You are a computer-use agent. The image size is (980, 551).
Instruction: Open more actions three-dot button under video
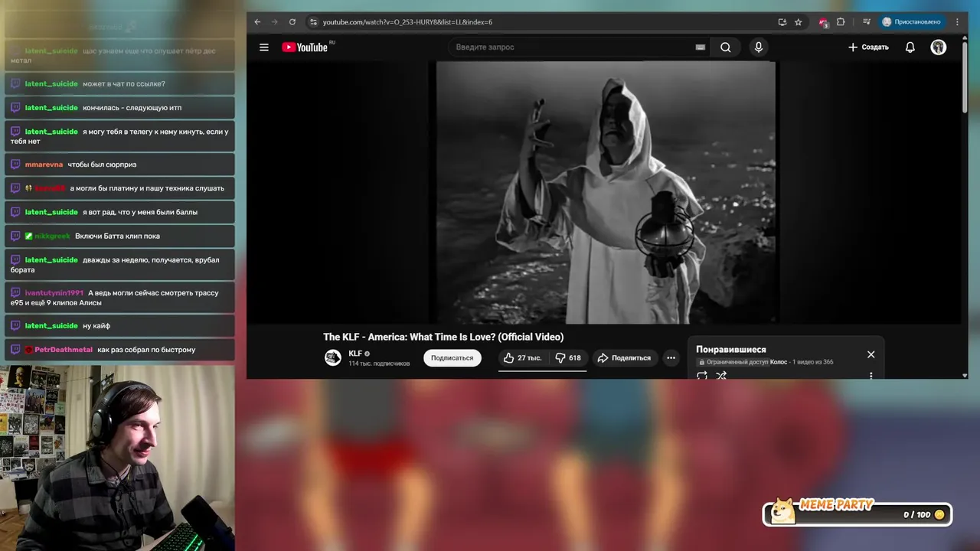pyautogui.click(x=671, y=357)
